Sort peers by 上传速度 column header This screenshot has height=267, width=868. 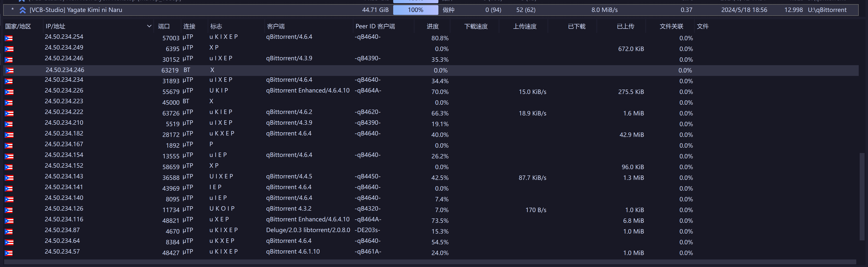point(525,26)
